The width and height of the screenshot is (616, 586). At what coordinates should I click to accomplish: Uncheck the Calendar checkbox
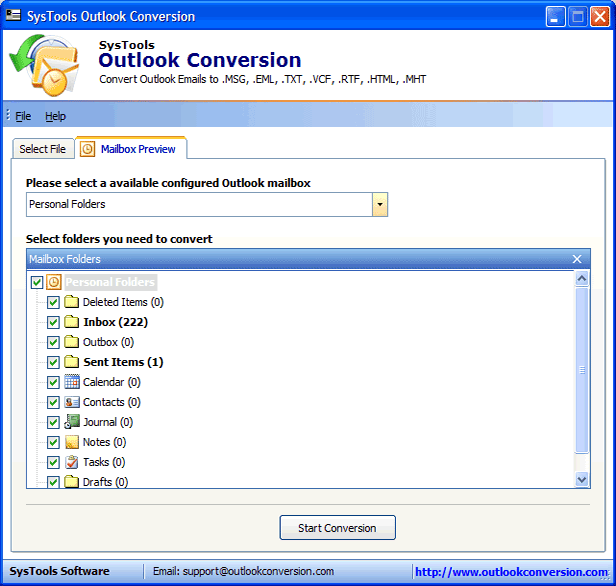pyautogui.click(x=53, y=383)
